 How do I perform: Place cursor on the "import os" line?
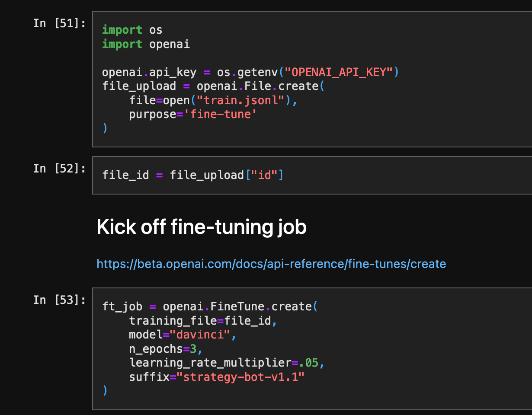132,30
